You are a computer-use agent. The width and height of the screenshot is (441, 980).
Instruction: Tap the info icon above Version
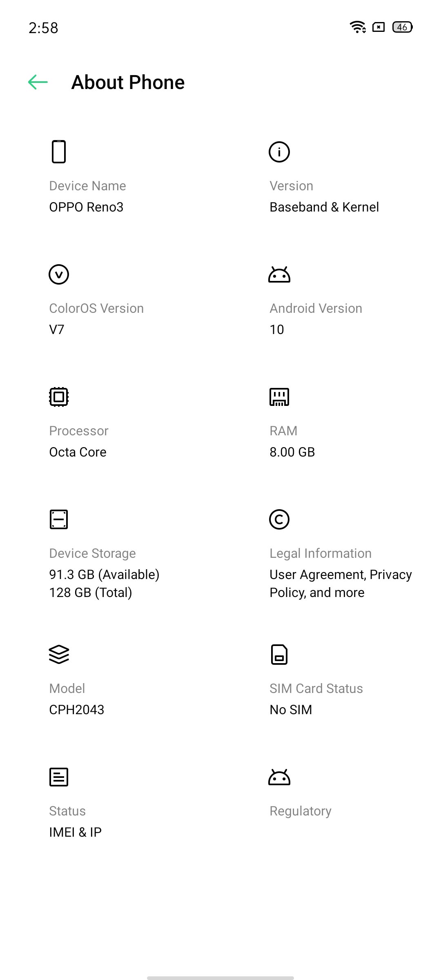coord(279,152)
